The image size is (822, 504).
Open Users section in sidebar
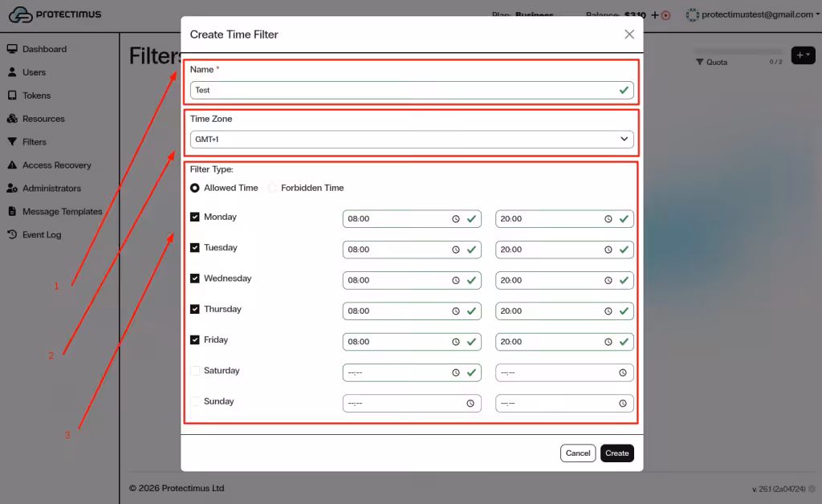pyautogui.click(x=34, y=72)
